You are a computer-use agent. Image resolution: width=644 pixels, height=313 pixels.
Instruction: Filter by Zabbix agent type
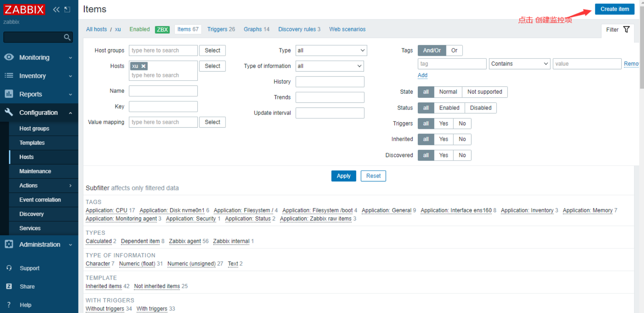pyautogui.click(x=185, y=241)
